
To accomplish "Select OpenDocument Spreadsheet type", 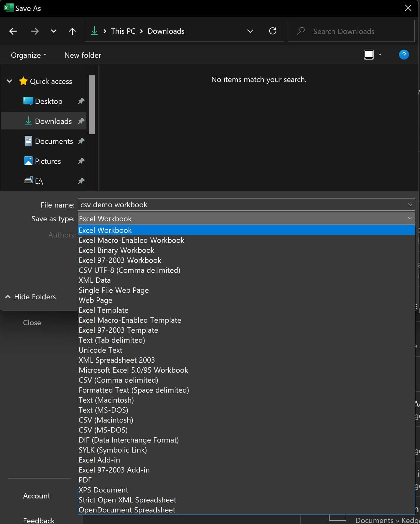I will [x=246, y=510].
